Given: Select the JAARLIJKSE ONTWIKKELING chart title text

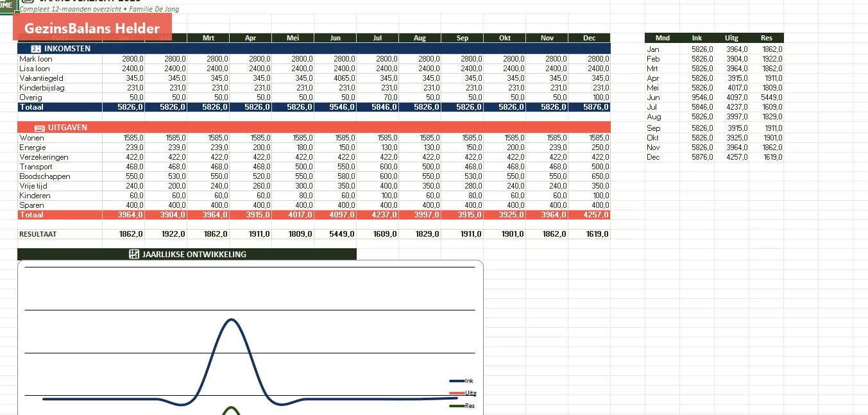Looking at the screenshot, I should click(194, 254).
